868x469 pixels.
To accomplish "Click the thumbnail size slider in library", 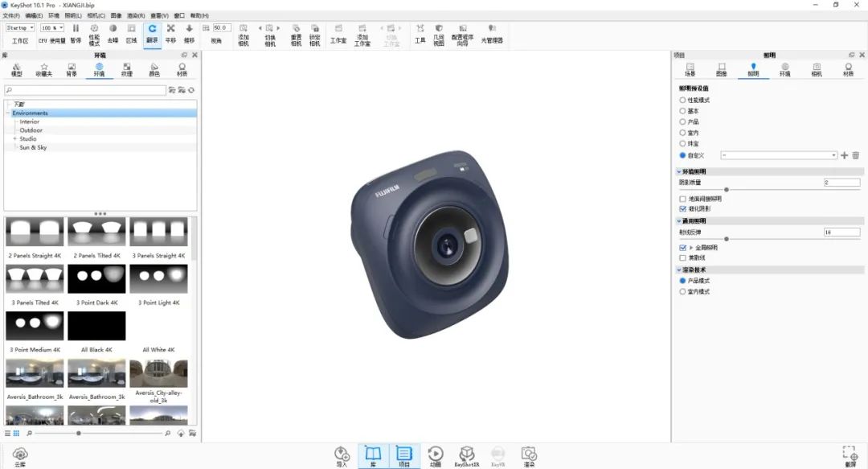I will [x=99, y=433].
